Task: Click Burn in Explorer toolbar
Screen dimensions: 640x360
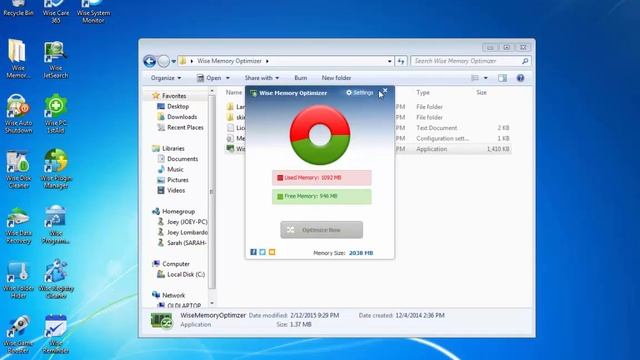Action: tap(301, 78)
